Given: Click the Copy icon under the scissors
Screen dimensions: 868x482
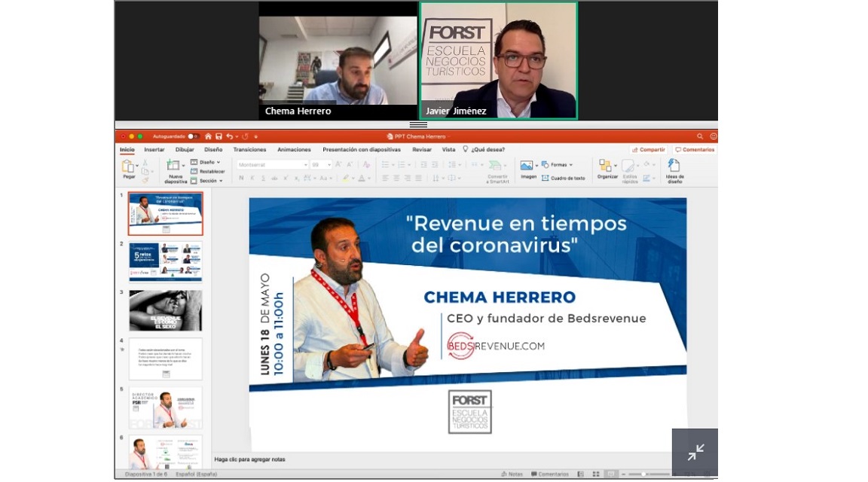Looking at the screenshot, I should click(x=145, y=172).
